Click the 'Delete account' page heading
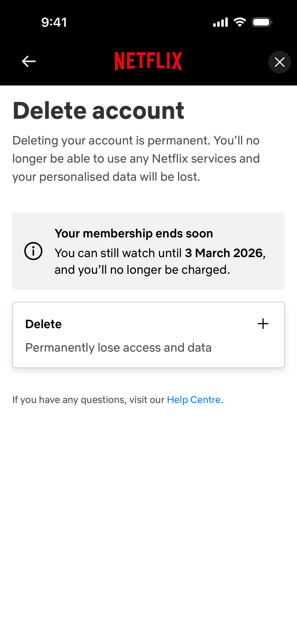 tap(99, 110)
